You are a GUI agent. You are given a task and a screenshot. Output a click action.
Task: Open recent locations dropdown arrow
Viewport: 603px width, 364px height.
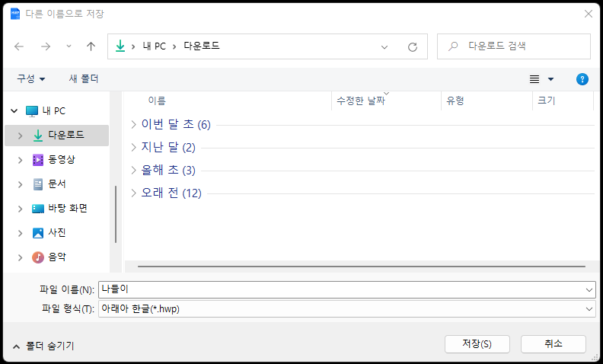tap(69, 46)
